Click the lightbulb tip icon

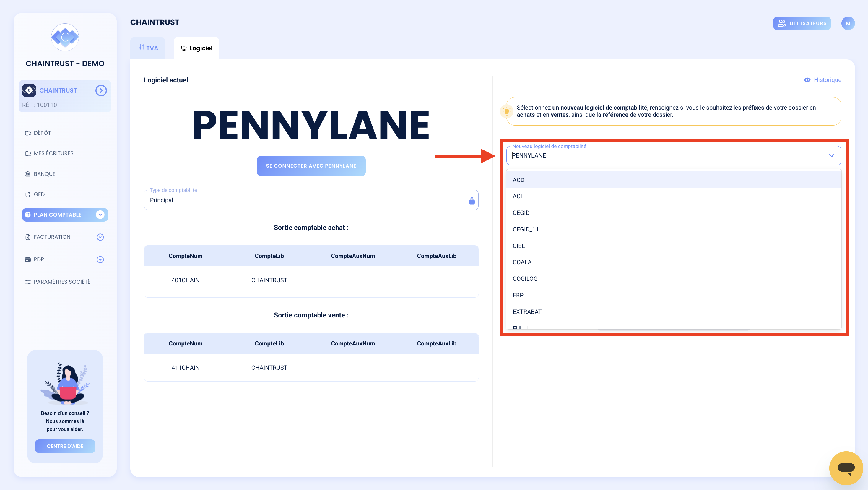pos(506,111)
